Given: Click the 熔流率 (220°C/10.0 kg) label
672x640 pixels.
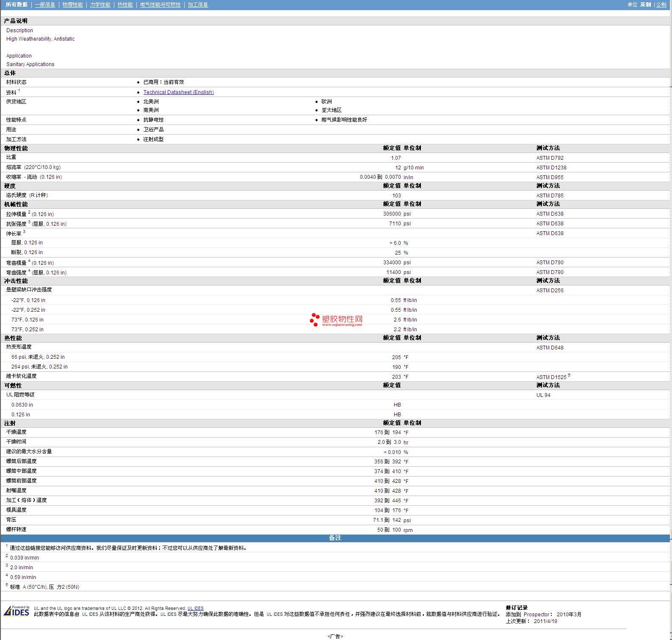Looking at the screenshot, I should [33, 167].
